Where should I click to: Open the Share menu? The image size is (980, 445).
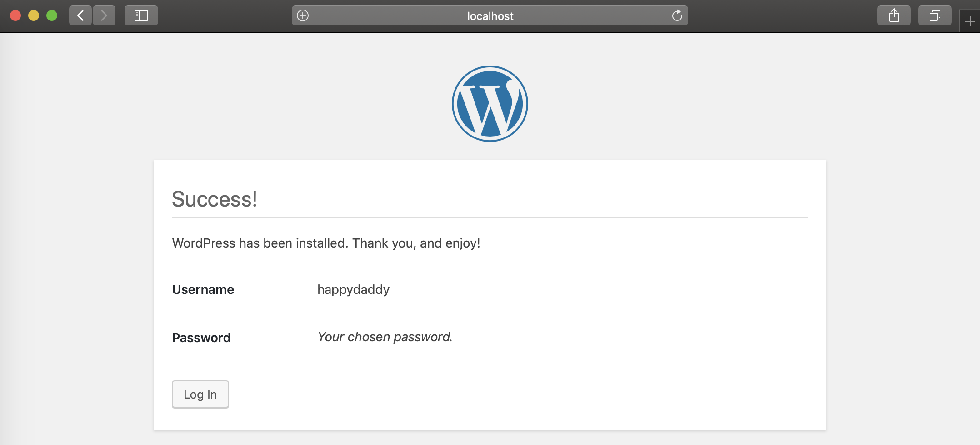(x=894, y=15)
